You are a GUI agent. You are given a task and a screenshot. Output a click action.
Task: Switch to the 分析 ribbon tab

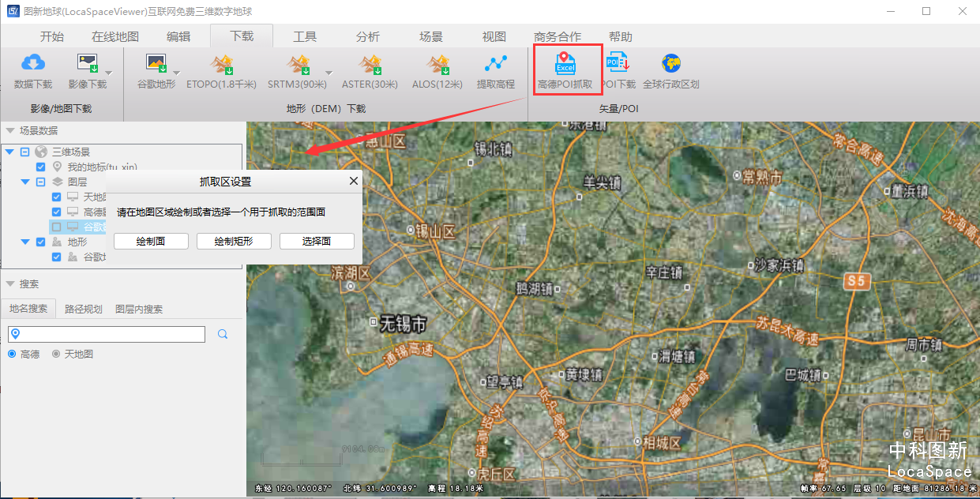click(x=368, y=36)
